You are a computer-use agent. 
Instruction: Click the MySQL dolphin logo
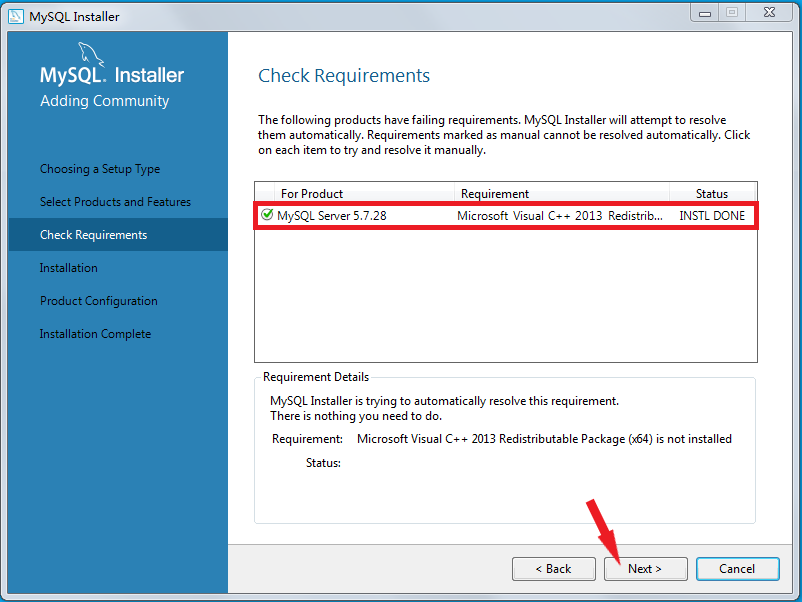click(91, 54)
